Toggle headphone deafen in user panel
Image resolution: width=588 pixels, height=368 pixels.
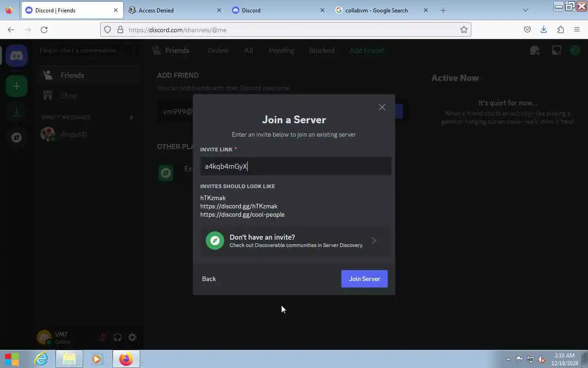pos(118,337)
